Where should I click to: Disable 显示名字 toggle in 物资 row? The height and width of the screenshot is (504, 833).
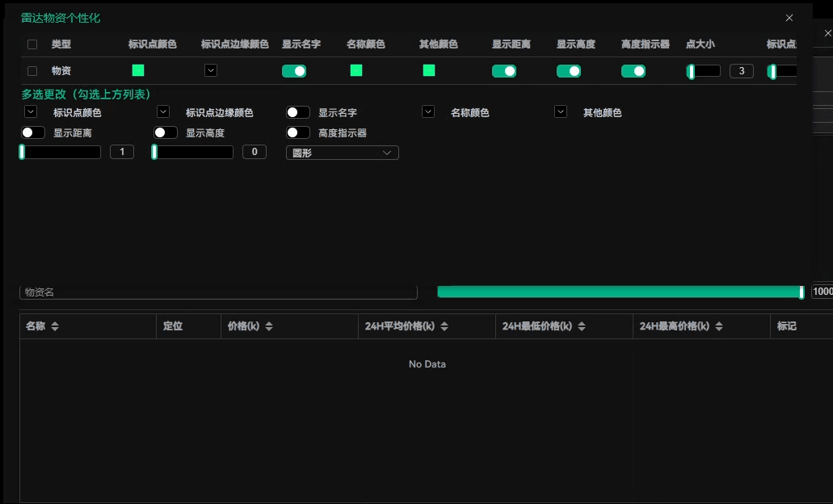294,71
